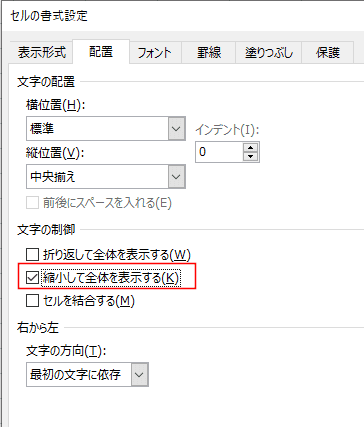This screenshot has width=364, height=427.
Task: Open the 塗りつぶし tab
Action: (x=269, y=53)
